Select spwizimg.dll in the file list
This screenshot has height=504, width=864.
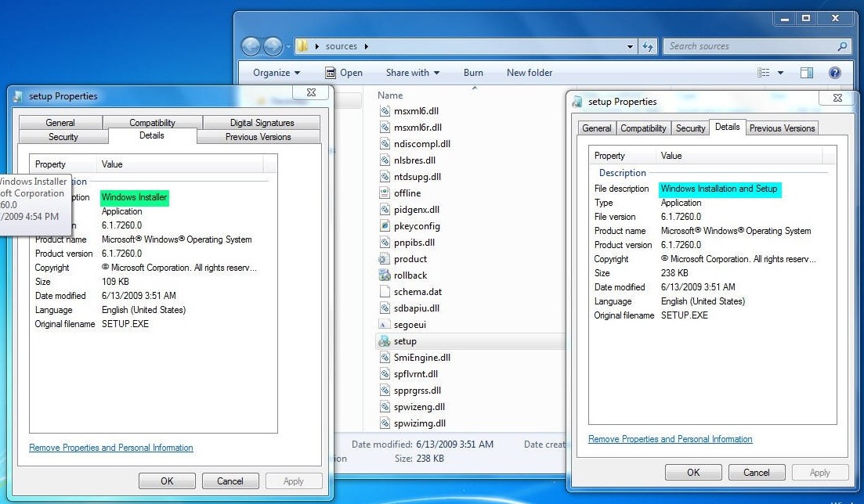[420, 423]
